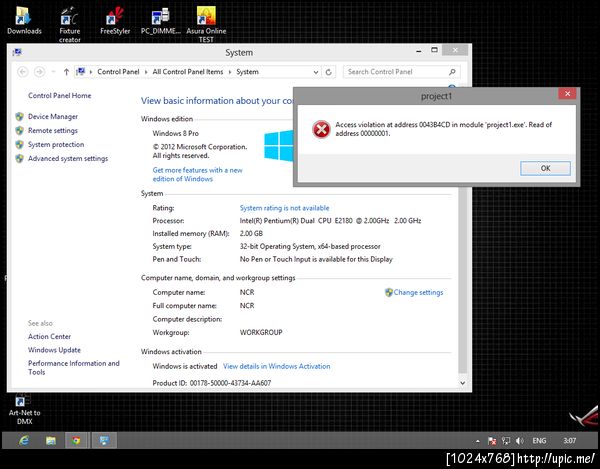Open the recent locations dropdown arrow
The image size is (600, 469).
point(54,72)
